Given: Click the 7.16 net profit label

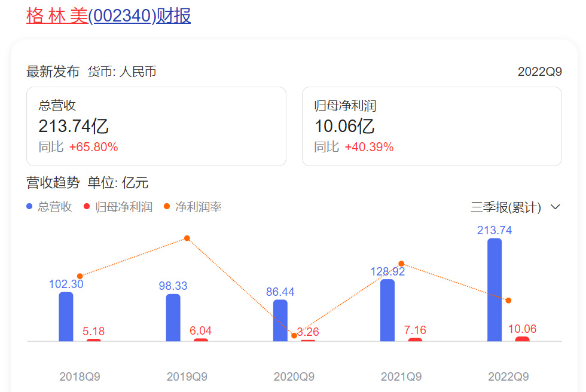Looking at the screenshot, I should 415,330.
